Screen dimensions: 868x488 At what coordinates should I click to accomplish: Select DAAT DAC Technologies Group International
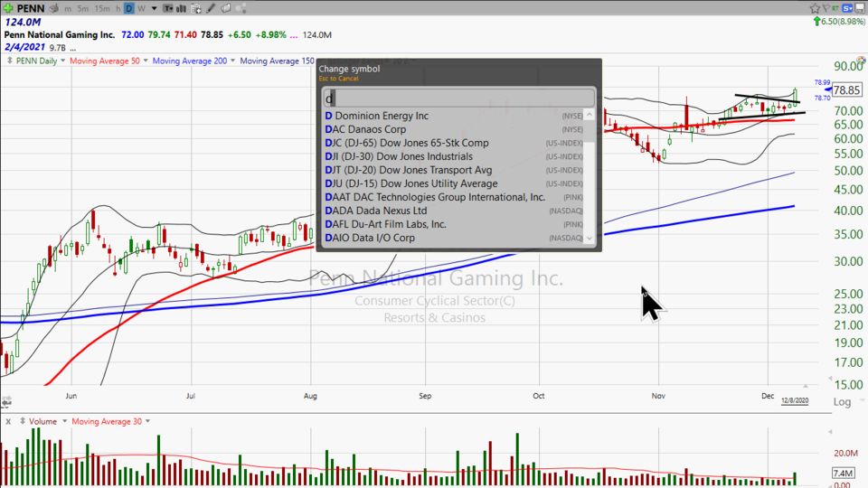[454, 197]
